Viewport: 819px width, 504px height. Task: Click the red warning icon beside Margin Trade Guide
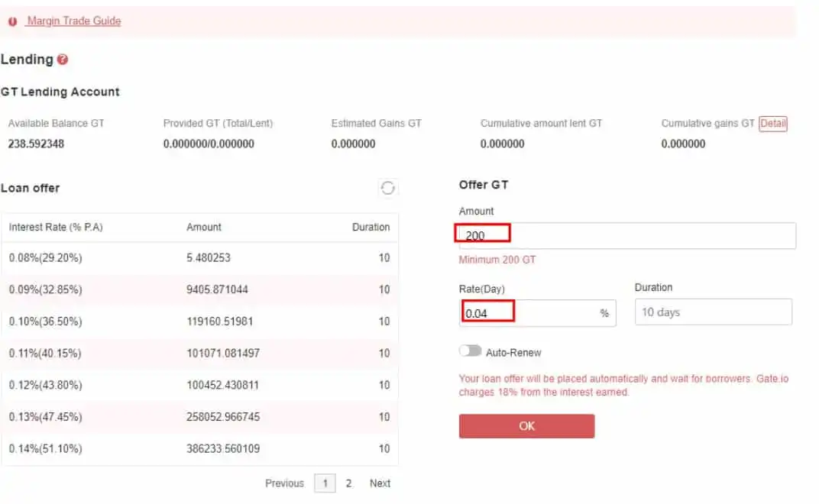coord(13,21)
